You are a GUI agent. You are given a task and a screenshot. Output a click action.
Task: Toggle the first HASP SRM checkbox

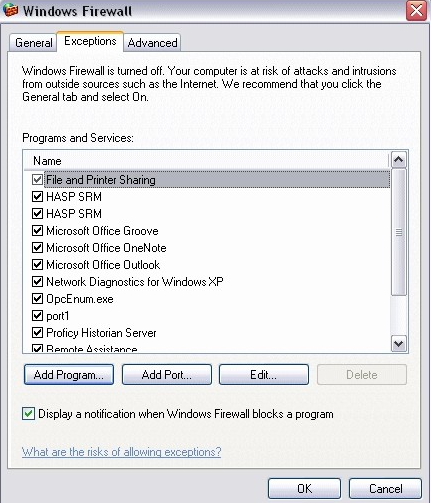pos(37,197)
